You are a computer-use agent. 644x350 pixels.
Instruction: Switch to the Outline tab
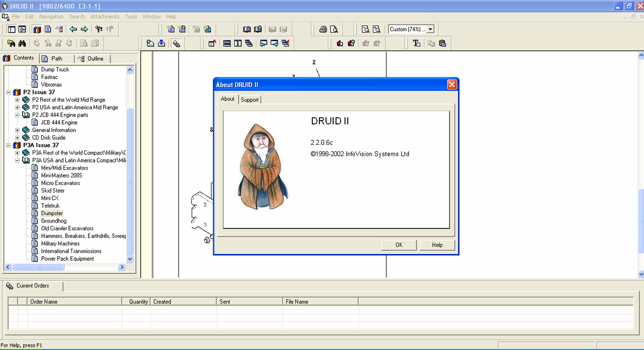[x=92, y=58]
